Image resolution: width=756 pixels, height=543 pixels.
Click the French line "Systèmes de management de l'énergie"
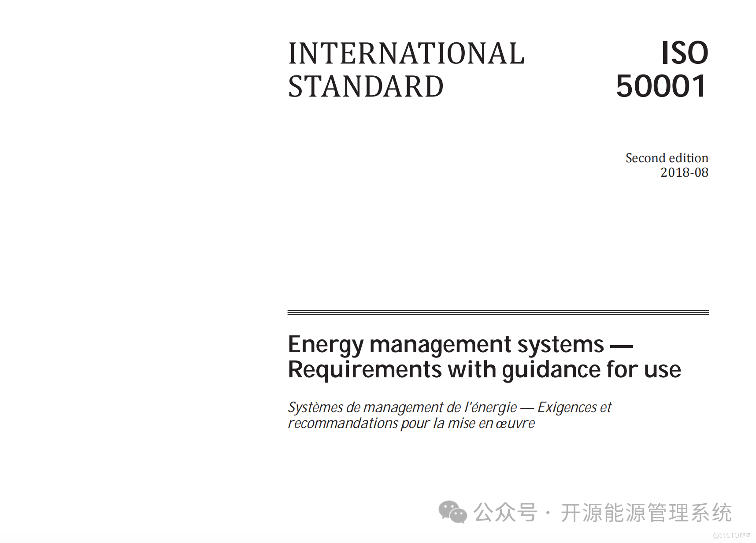pos(403,408)
